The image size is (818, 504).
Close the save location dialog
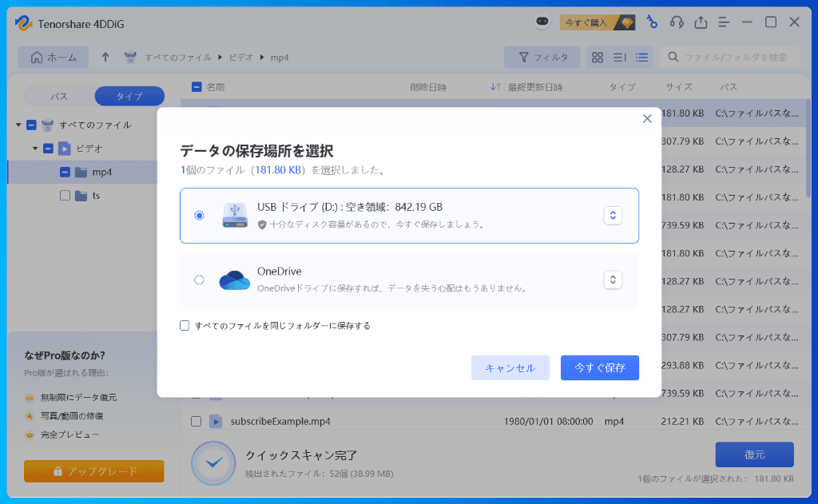pos(647,118)
